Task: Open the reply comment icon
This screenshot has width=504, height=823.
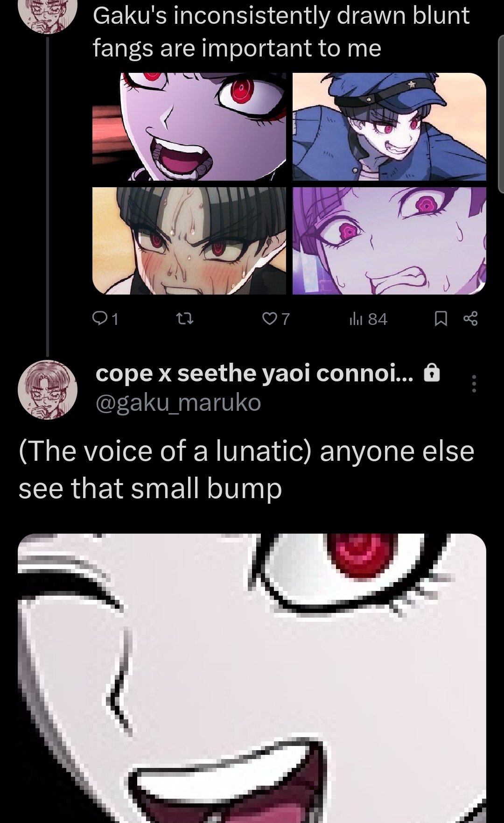Action: 99,319
